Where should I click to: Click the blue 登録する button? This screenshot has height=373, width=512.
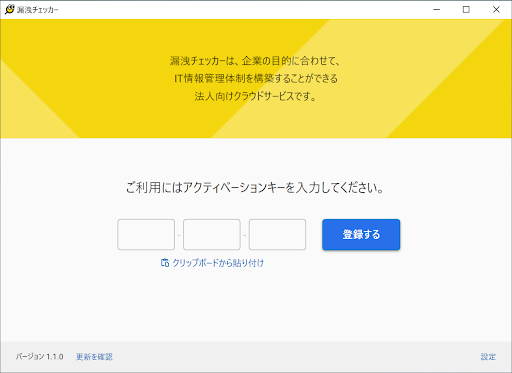361,234
